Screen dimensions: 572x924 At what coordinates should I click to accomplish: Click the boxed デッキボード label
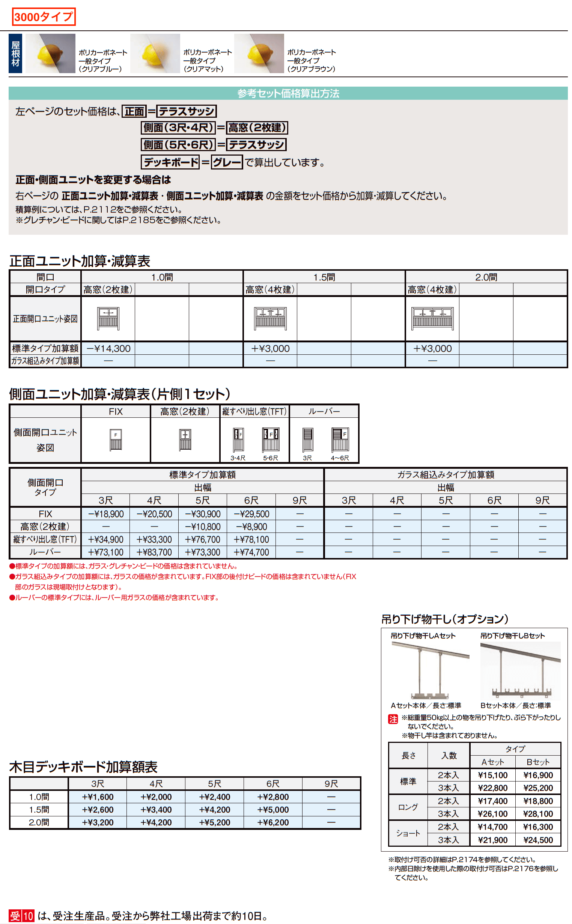point(170,162)
